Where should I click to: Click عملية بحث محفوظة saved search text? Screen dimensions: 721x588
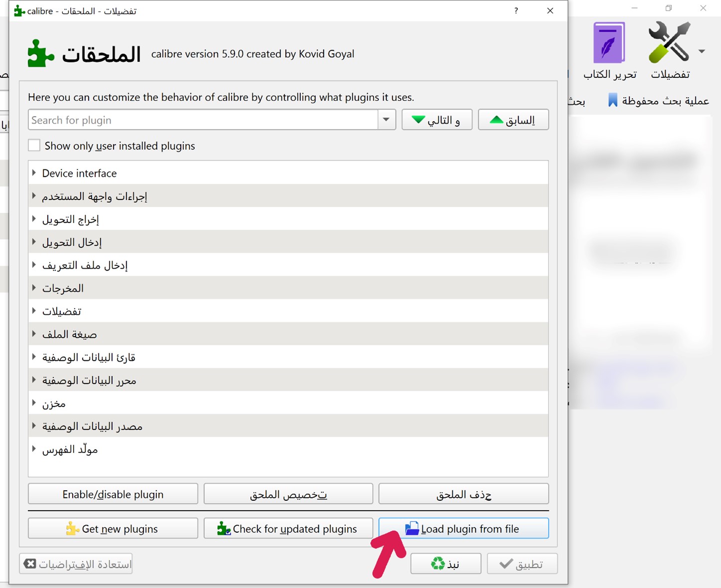click(x=665, y=101)
